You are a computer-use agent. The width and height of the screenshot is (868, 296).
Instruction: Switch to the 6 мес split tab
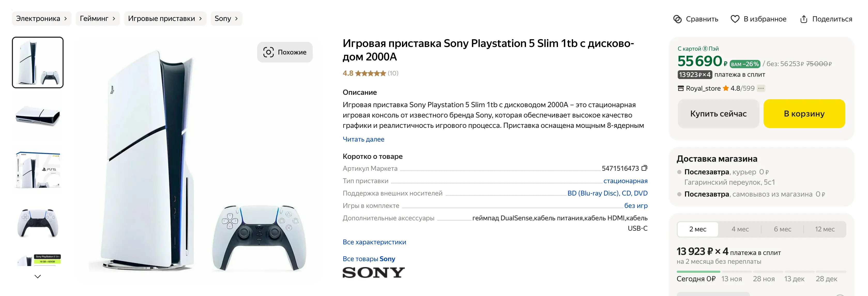coord(782,229)
